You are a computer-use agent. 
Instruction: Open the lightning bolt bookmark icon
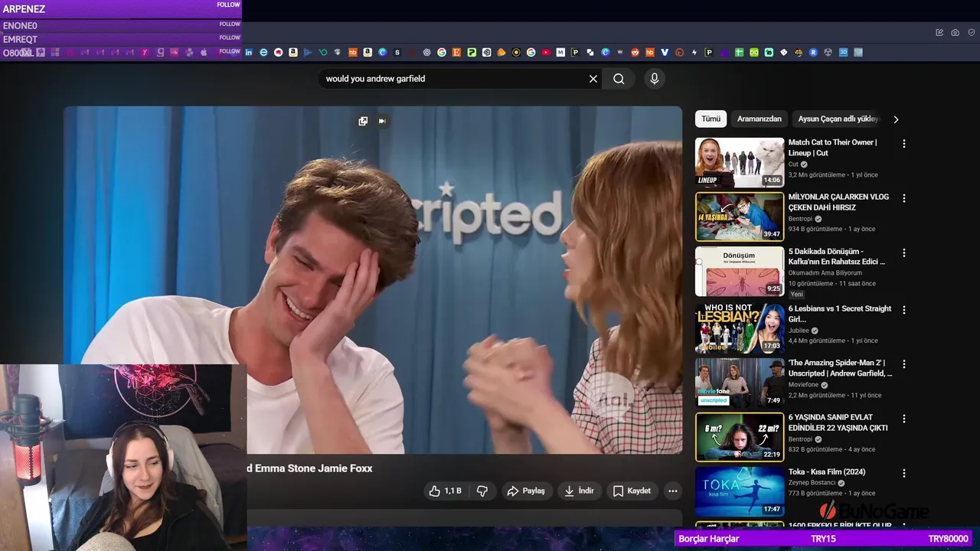[694, 52]
